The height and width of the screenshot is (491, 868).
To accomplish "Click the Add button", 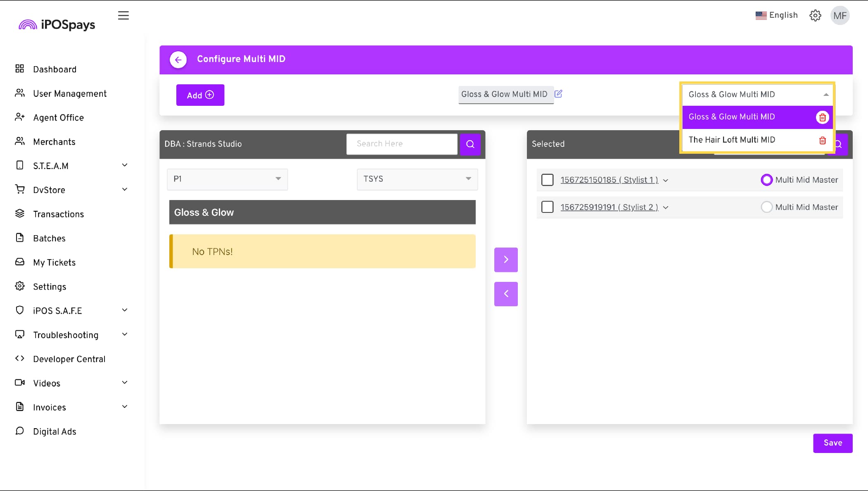I will tap(200, 95).
